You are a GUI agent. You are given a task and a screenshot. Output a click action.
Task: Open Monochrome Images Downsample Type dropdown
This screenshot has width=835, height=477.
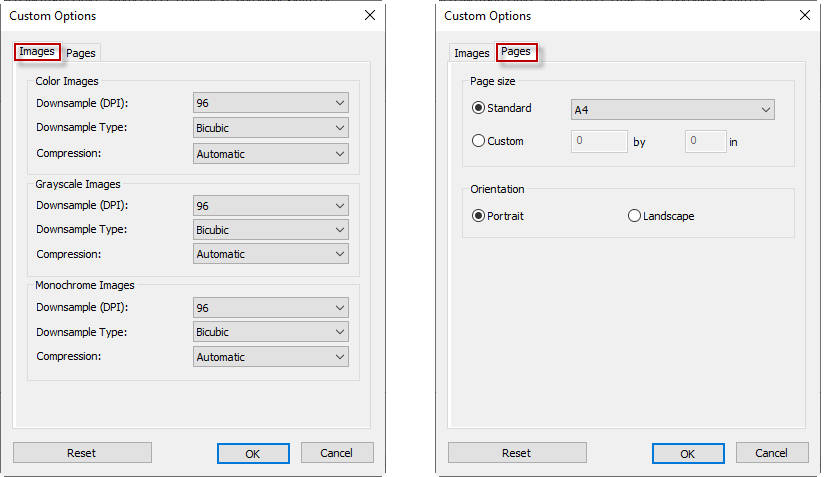coord(270,332)
